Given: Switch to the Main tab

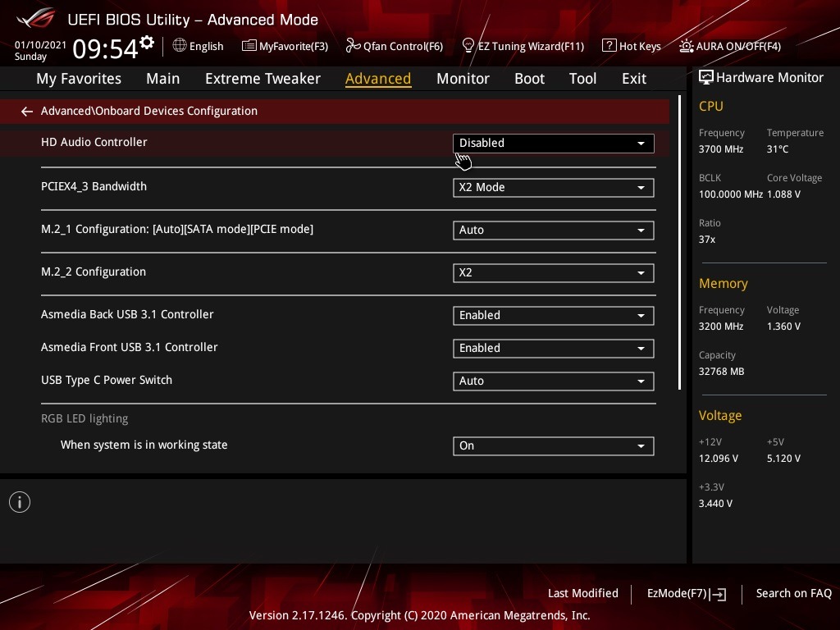Looking at the screenshot, I should 163,79.
